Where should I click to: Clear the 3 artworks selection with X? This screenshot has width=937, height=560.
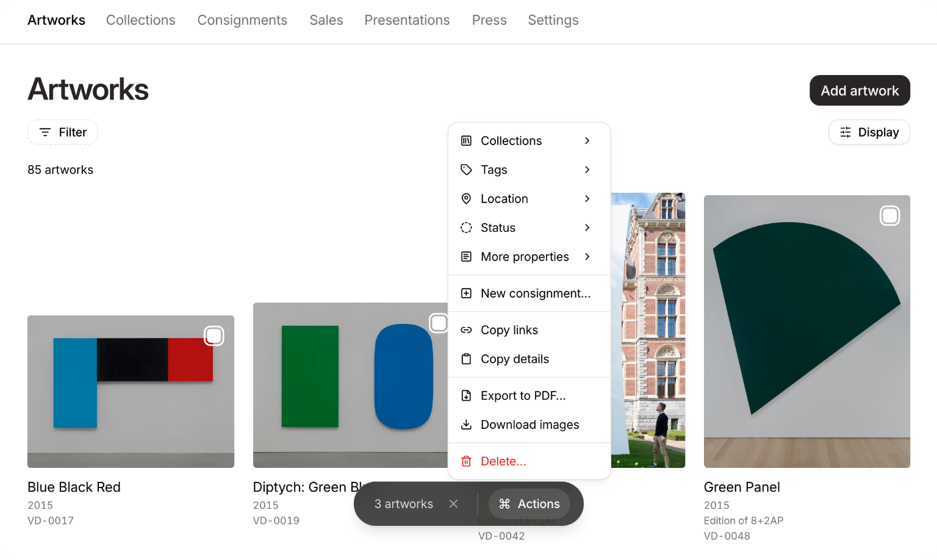453,504
